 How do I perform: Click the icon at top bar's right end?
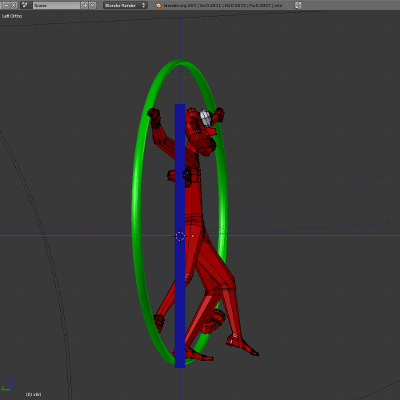pyautogui.click(x=298, y=5)
